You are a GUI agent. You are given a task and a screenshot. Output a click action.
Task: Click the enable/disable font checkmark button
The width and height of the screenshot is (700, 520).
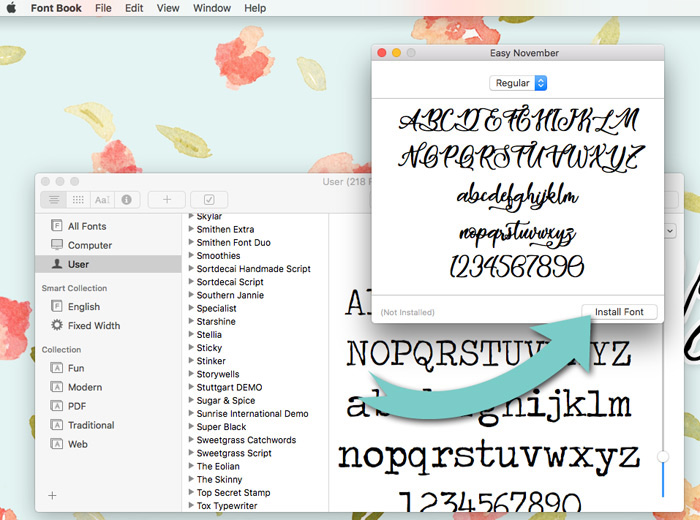pyautogui.click(x=209, y=200)
